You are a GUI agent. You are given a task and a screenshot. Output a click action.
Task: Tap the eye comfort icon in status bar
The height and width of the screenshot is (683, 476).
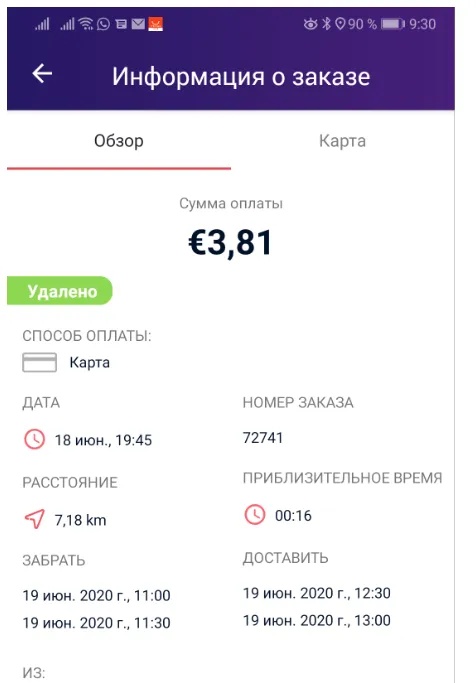point(311,24)
